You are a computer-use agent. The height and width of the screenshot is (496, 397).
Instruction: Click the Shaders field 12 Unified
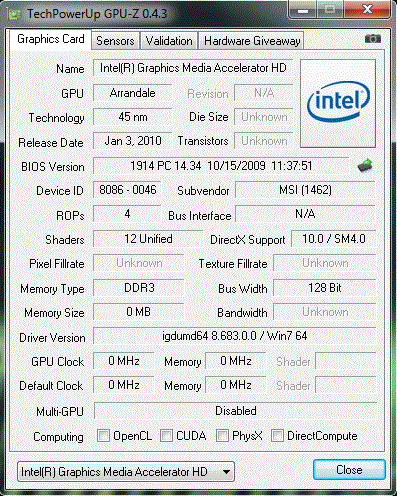(148, 239)
